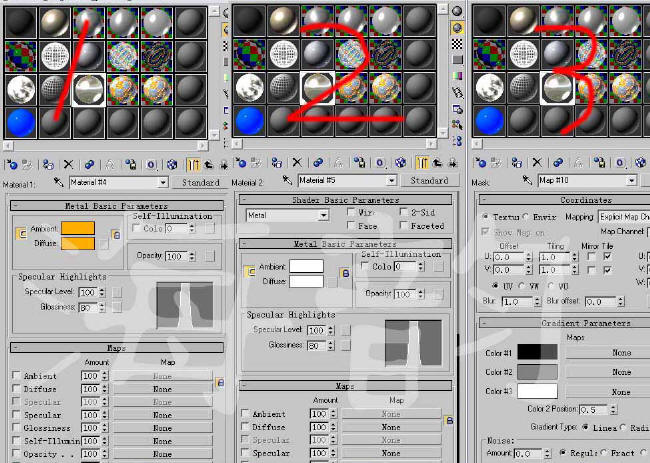Click the delete X icon in first toolbar

coord(68,164)
